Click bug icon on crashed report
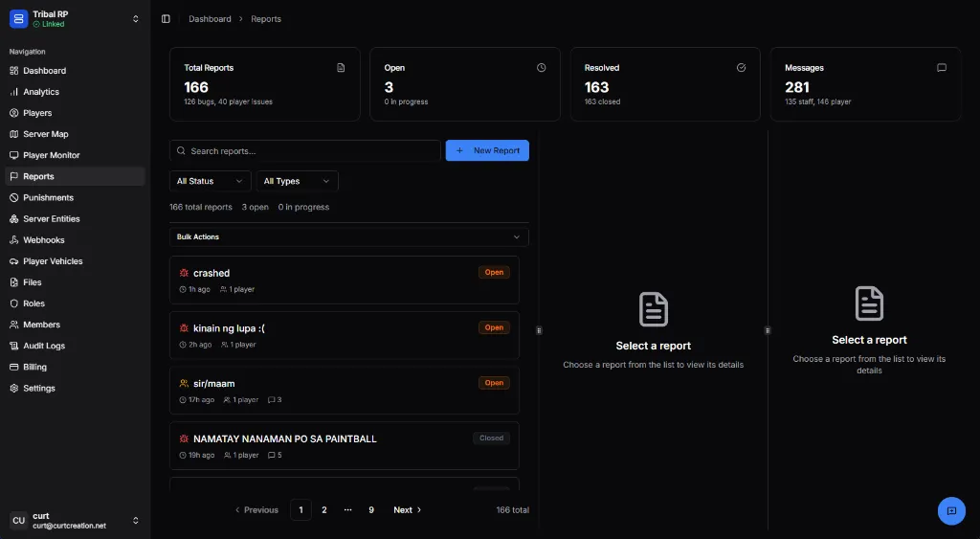980x539 pixels. point(184,273)
